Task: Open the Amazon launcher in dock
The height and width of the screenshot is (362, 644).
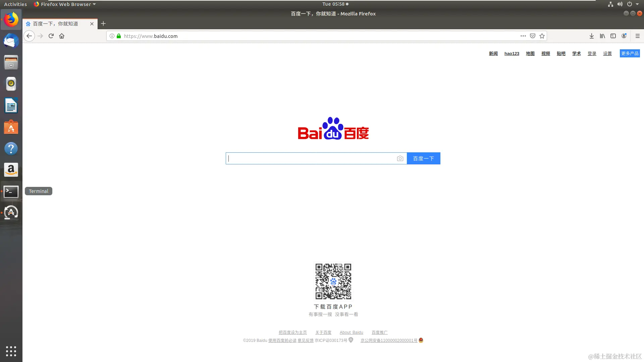Action: click(11, 170)
